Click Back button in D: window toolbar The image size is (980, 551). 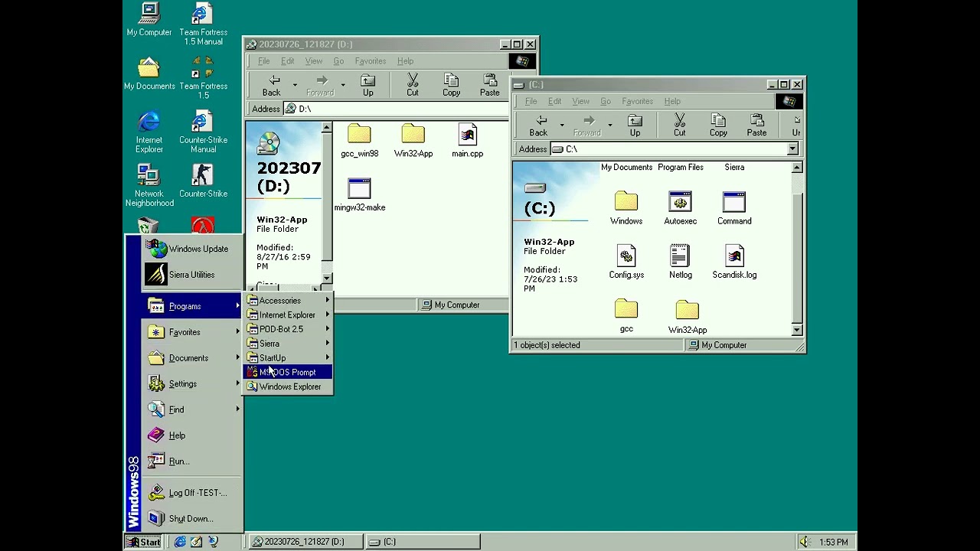tap(272, 85)
